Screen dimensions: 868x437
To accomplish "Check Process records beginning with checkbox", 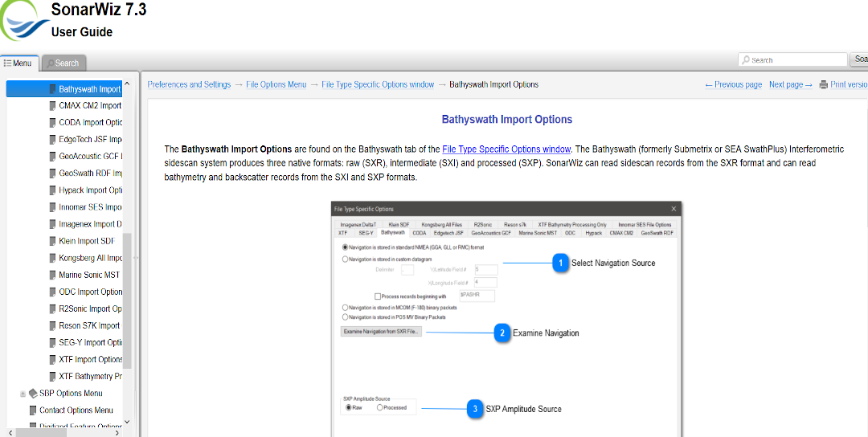I will pos(378,296).
